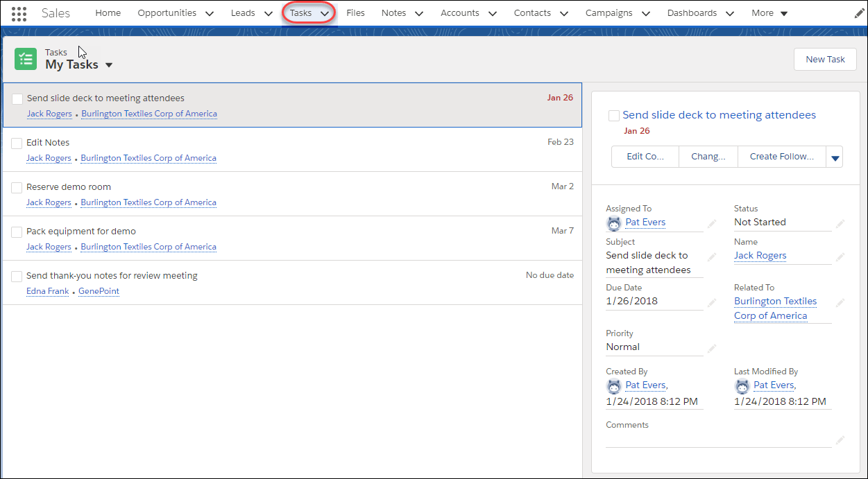Mark Reserve demo room task complete

(17, 187)
